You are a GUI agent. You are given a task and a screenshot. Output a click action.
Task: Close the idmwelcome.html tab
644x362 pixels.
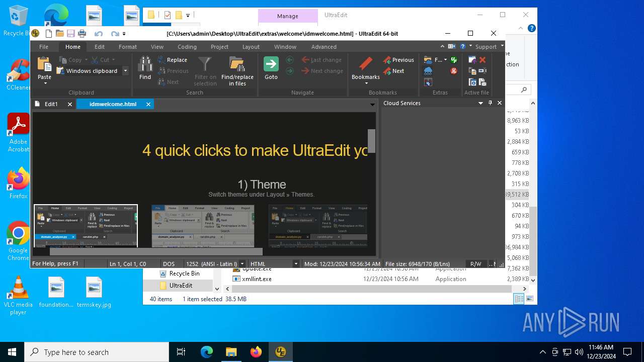[x=148, y=104]
